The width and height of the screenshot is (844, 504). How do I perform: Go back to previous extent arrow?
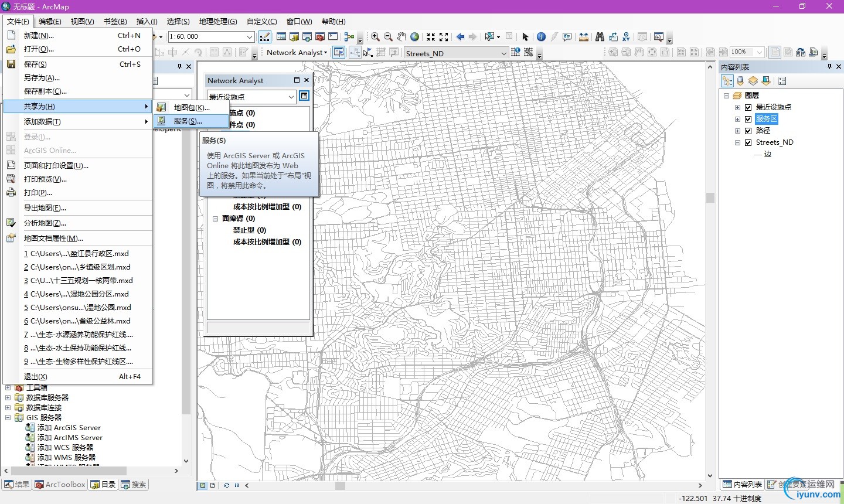point(460,37)
